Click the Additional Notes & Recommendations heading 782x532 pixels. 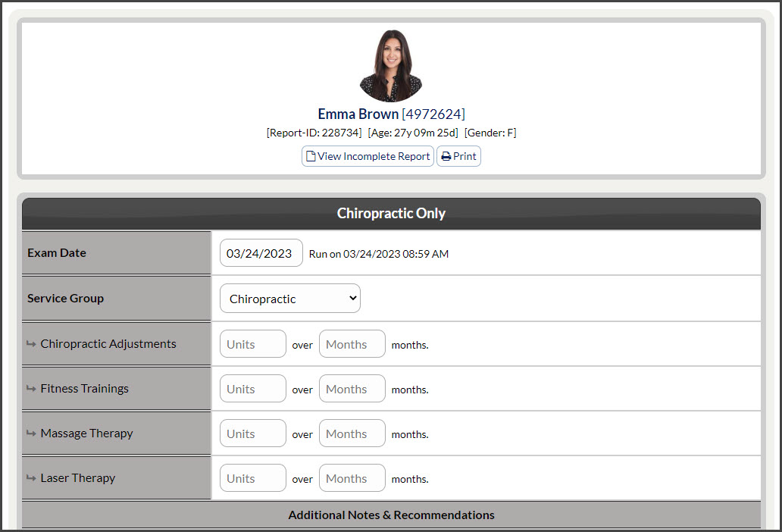point(392,515)
